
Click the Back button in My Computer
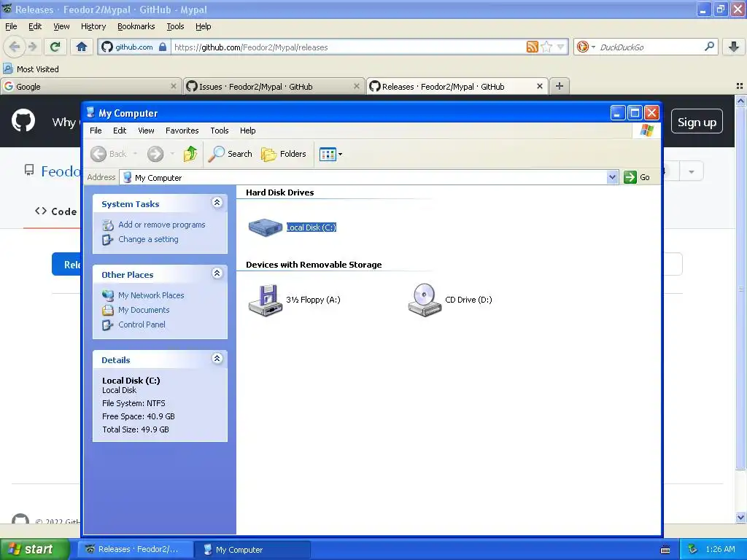tap(109, 154)
